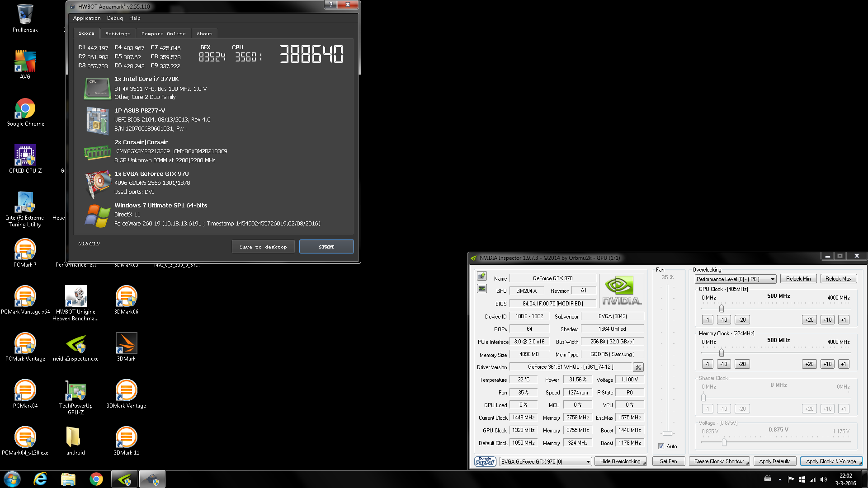Viewport: 868px width, 488px height.
Task: Show hidden tray icons arrow
Action: coord(780,479)
